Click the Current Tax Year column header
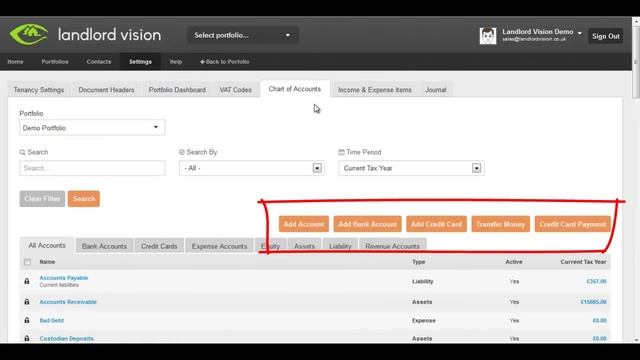The width and height of the screenshot is (640, 360). pyautogui.click(x=583, y=262)
